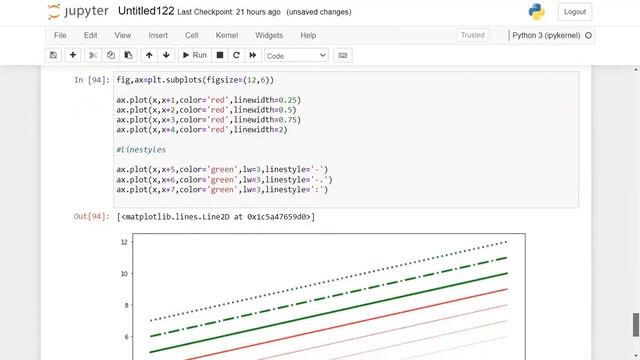Click the Python 3 (ipykernel) kernel name
640x360 pixels.
click(x=546, y=36)
